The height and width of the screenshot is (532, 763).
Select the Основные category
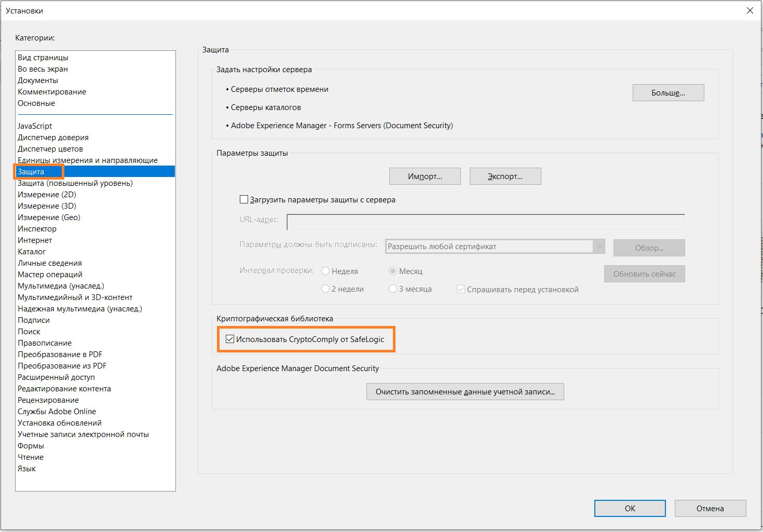[x=96, y=103]
